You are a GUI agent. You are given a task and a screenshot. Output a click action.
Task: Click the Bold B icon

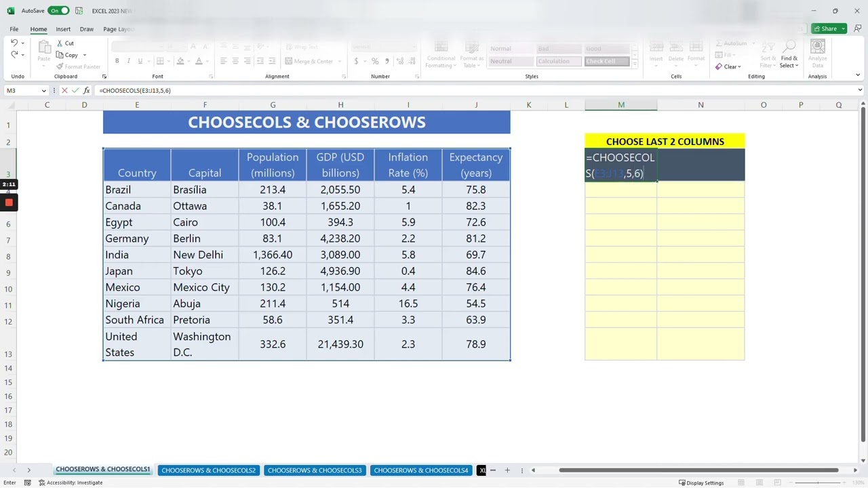117,61
